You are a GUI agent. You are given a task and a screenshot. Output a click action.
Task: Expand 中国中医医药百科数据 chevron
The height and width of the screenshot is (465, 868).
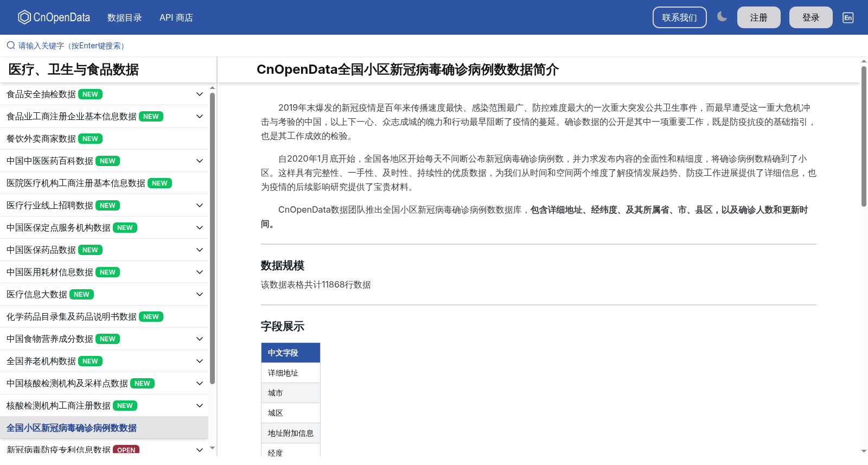coord(200,161)
